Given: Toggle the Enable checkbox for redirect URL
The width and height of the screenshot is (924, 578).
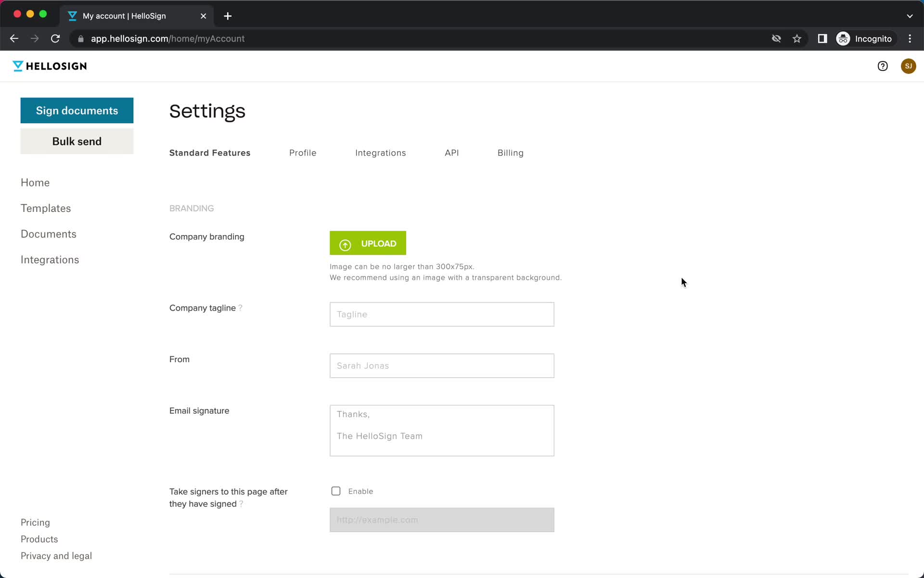Looking at the screenshot, I should [x=335, y=491].
